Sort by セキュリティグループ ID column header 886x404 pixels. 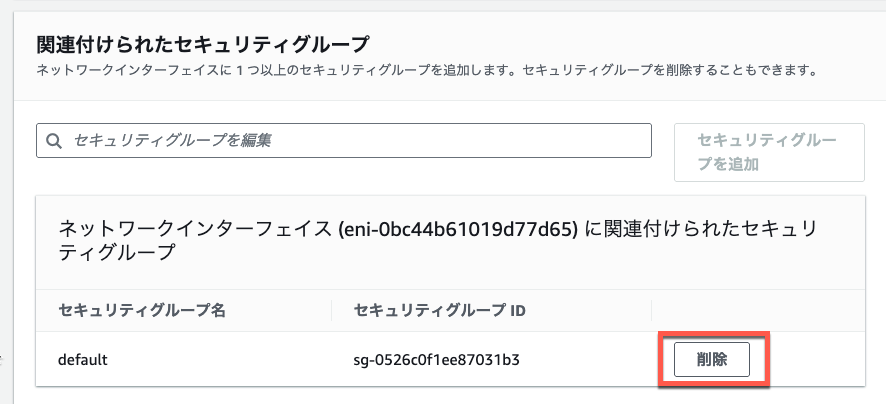coord(439,310)
